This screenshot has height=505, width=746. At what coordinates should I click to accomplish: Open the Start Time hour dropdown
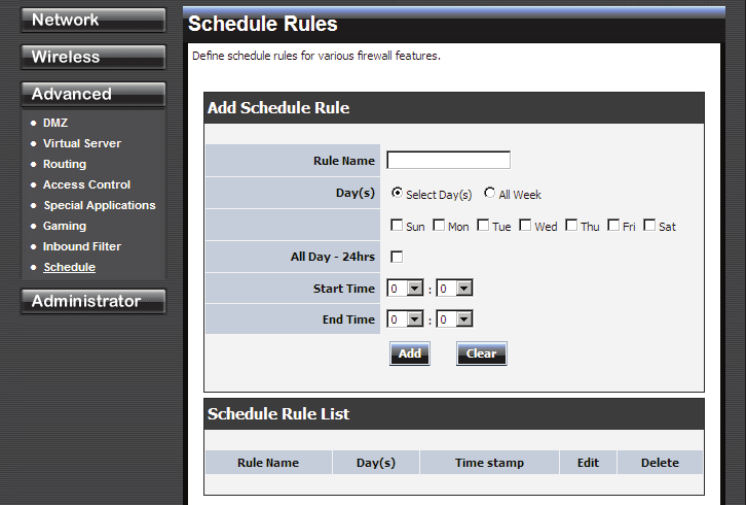tap(405, 288)
